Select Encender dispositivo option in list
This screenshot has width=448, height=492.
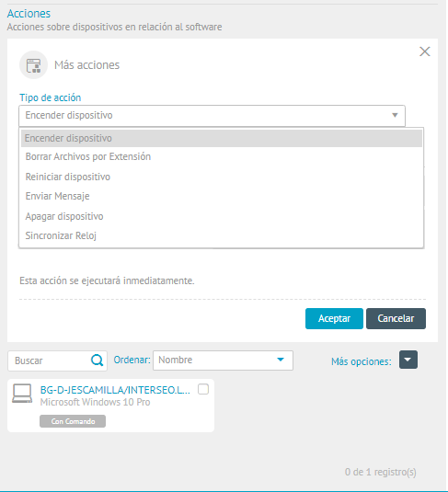222,138
